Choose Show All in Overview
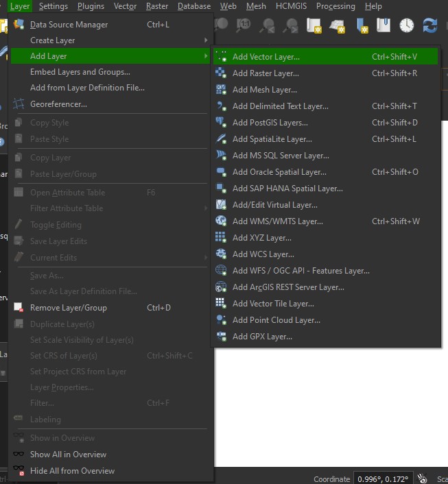 pos(110,455)
